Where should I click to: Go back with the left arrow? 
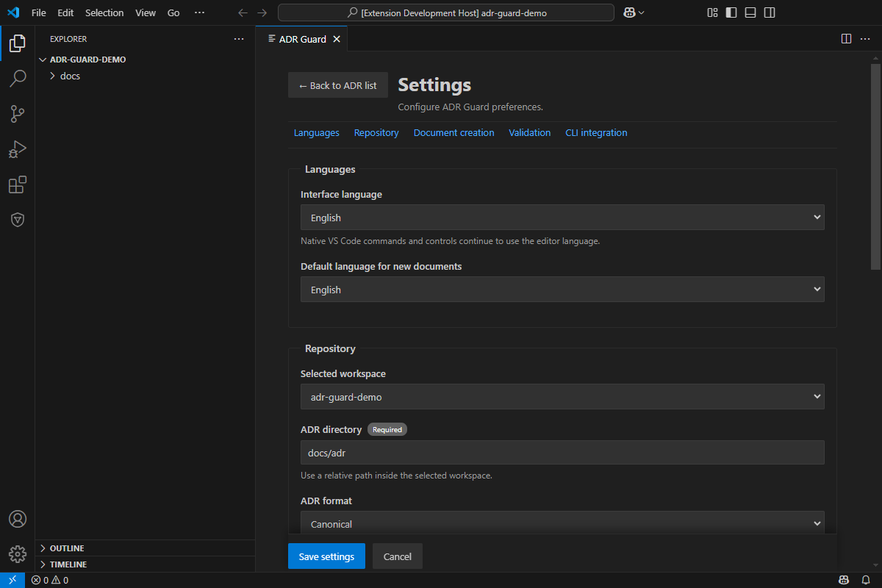click(243, 12)
